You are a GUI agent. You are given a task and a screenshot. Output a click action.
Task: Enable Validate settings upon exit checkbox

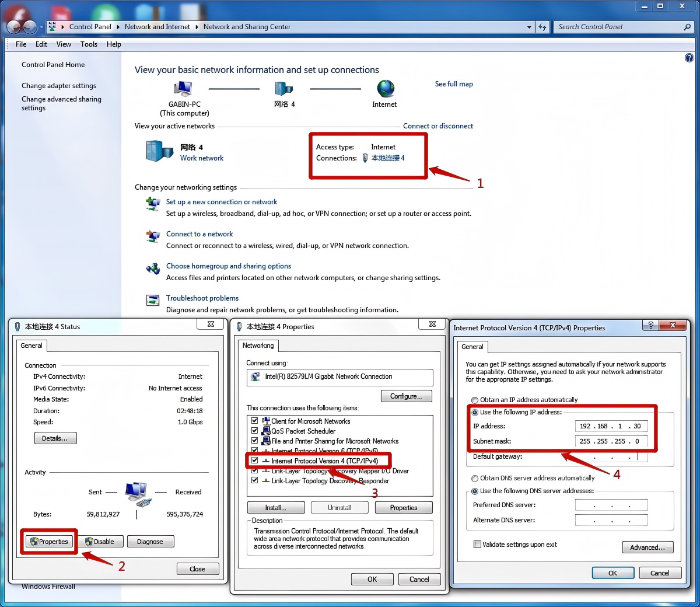tap(477, 545)
